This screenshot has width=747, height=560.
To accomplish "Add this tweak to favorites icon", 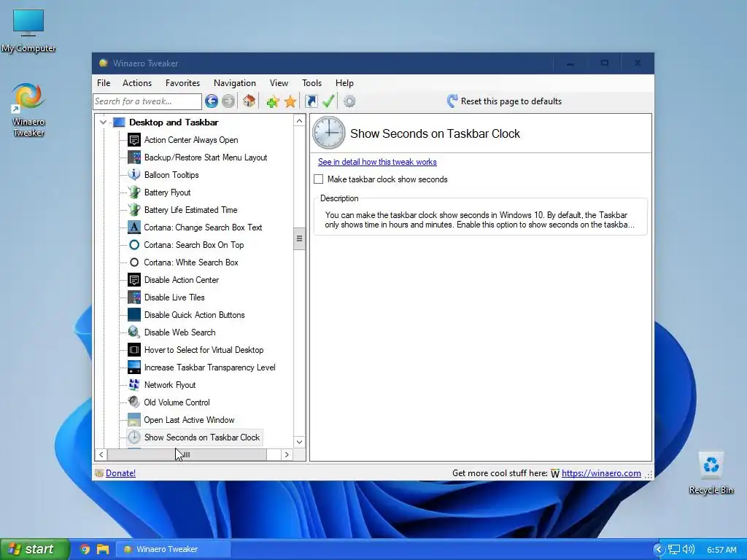I will click(273, 101).
